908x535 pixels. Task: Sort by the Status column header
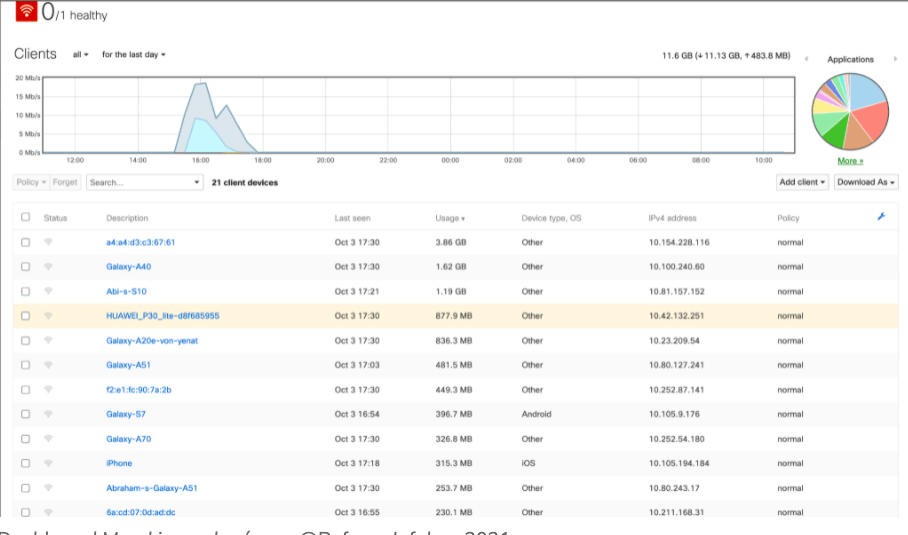56,218
